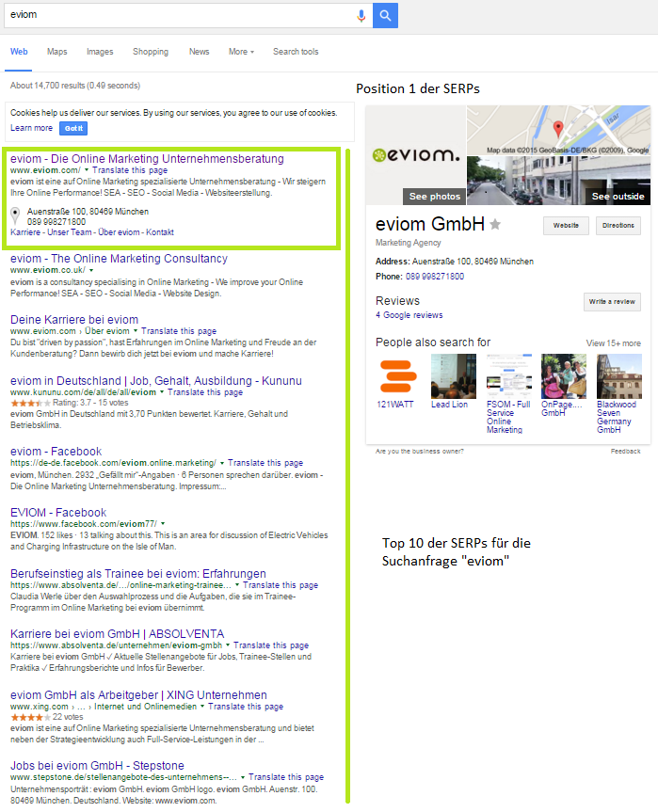Click View 15+ more link
The width and height of the screenshot is (658, 812).
pyautogui.click(x=614, y=343)
